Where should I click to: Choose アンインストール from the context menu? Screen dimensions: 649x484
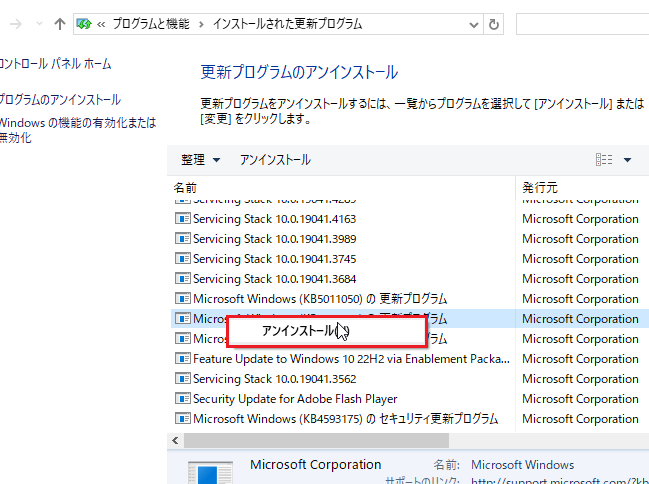(x=298, y=330)
